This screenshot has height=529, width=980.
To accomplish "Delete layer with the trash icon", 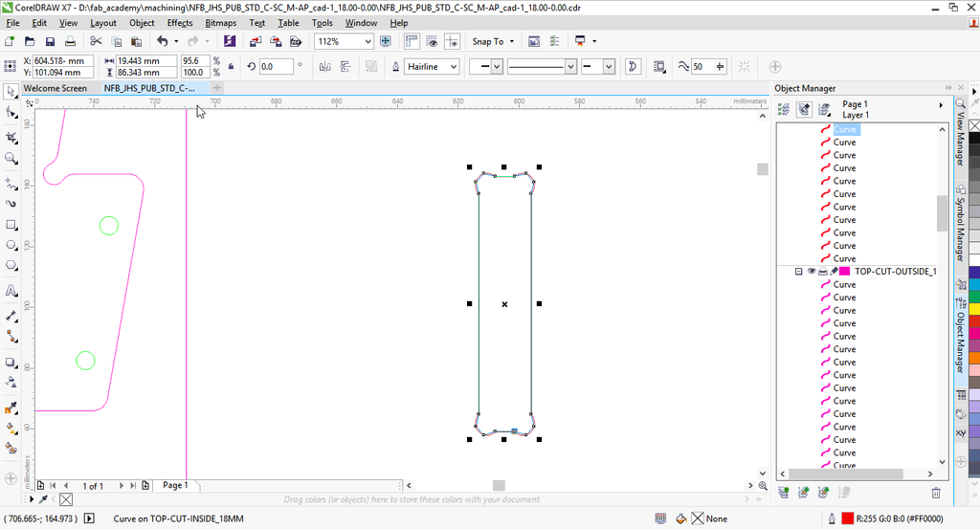I will [x=936, y=493].
